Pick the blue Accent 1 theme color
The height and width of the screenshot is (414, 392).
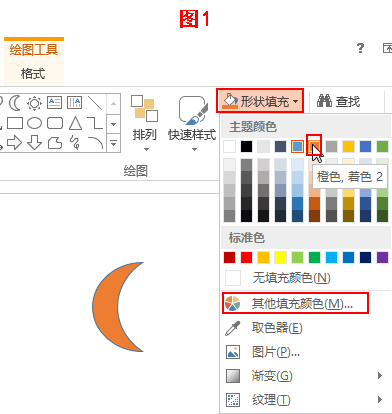point(297,146)
